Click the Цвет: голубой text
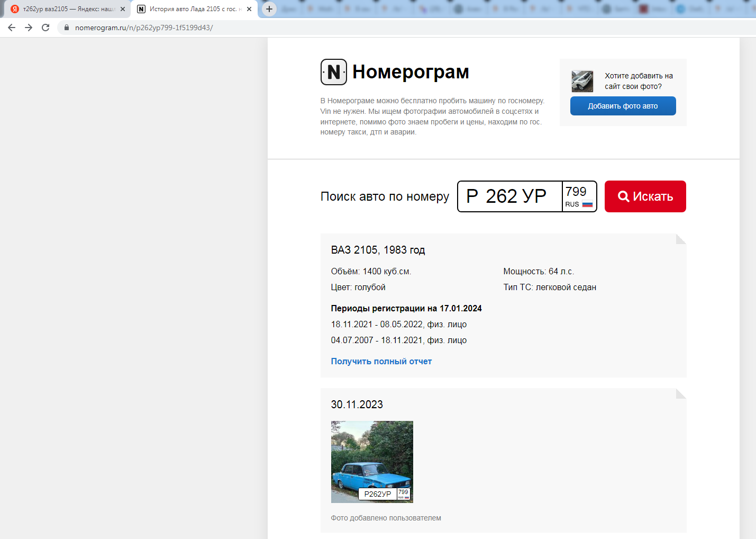 [x=358, y=287]
